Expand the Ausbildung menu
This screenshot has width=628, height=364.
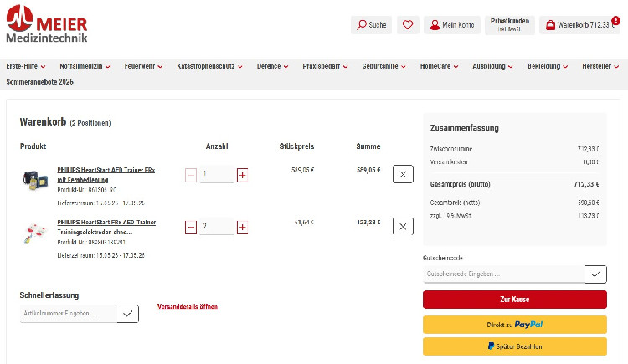[x=492, y=66]
